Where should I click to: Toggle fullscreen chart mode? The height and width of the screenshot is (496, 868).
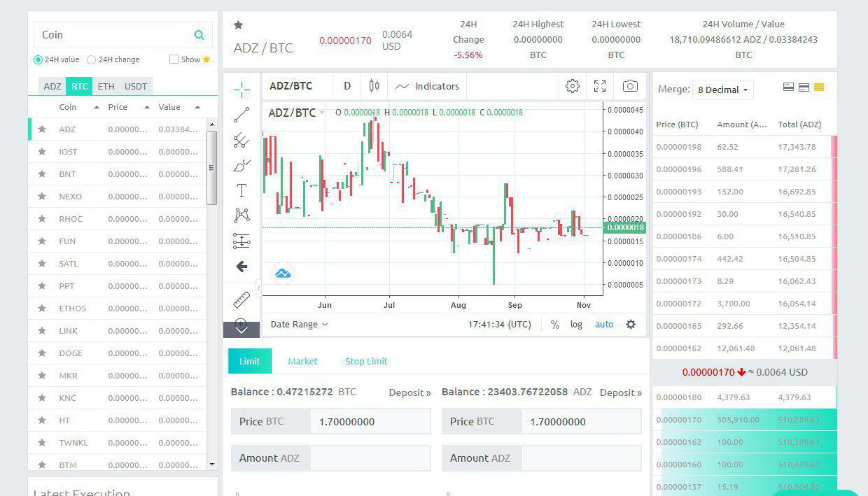pyautogui.click(x=600, y=86)
